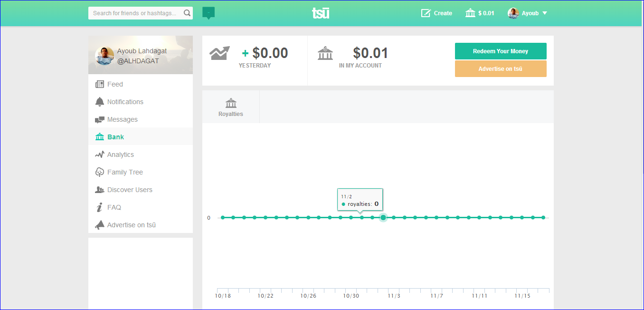The image size is (644, 310).
Task: Expand the Ayoub account dropdown arrow
Action: 545,13
